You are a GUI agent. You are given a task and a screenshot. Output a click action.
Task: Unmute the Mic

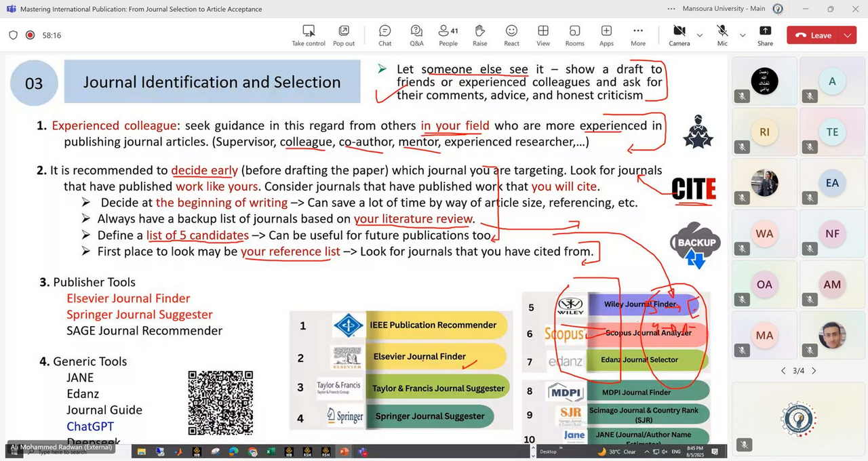point(722,35)
